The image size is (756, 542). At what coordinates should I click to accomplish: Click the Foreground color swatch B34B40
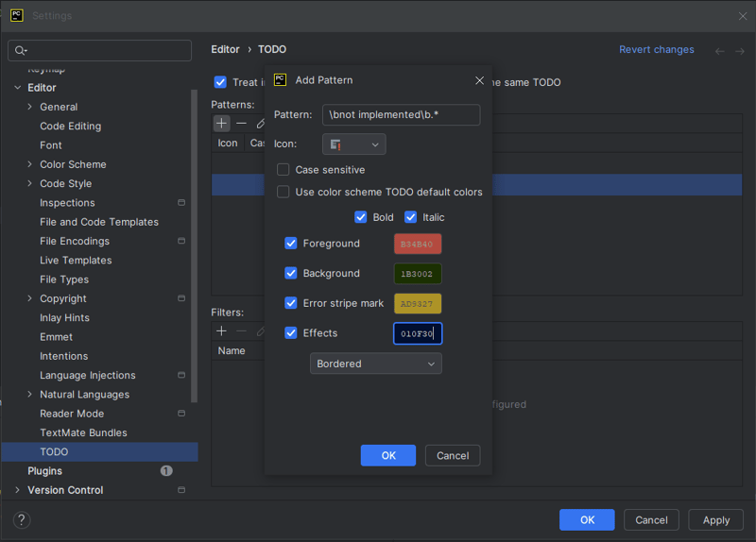[418, 244]
